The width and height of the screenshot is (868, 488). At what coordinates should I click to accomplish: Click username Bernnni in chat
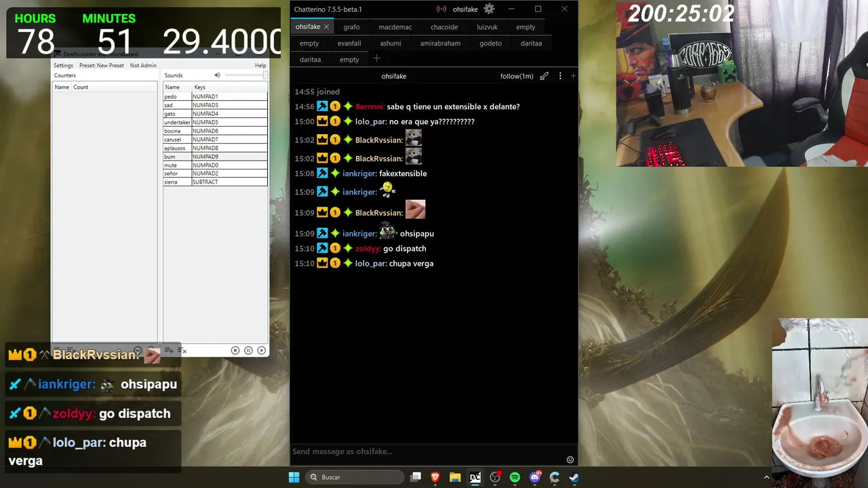click(x=370, y=106)
